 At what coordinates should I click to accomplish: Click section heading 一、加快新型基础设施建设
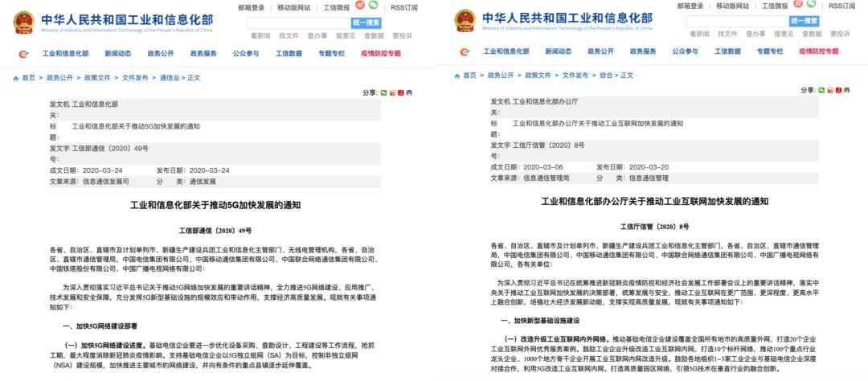click(540, 322)
